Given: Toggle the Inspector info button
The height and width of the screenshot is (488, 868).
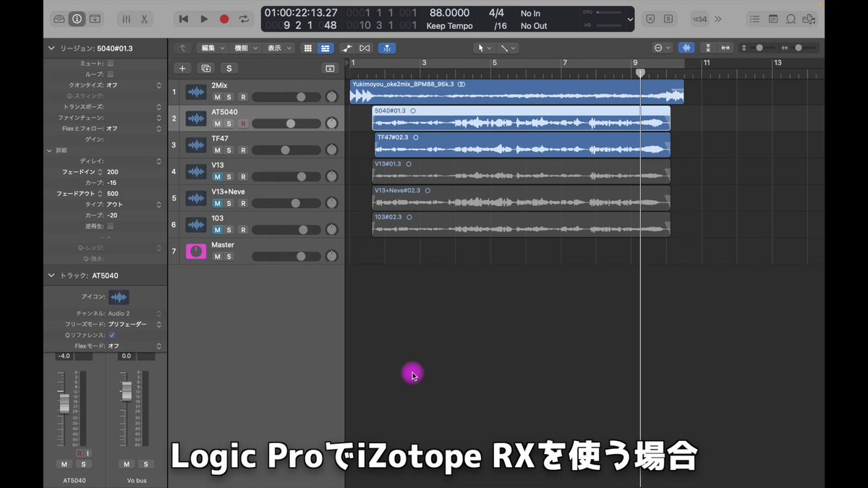Looking at the screenshot, I should pyautogui.click(x=77, y=19).
